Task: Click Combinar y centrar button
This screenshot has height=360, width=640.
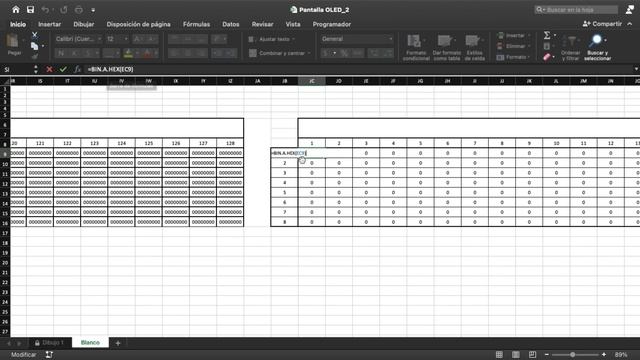Action: point(280,53)
